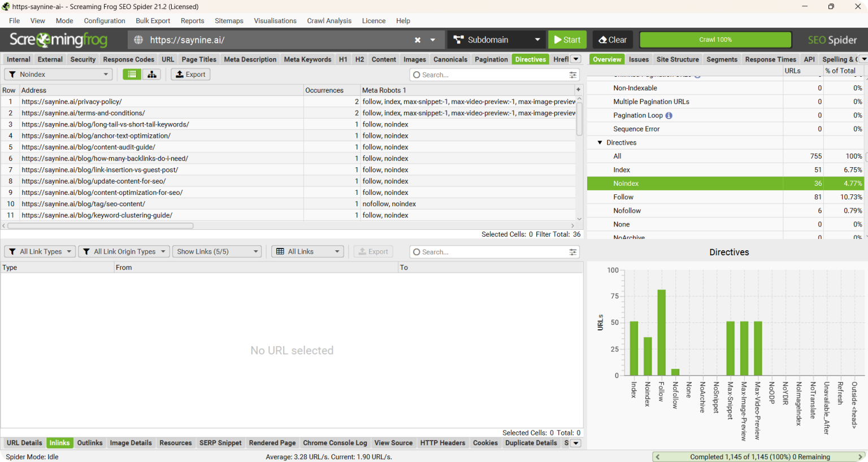Open the Bulk Export menu
The width and height of the screenshot is (868, 462).
point(153,21)
